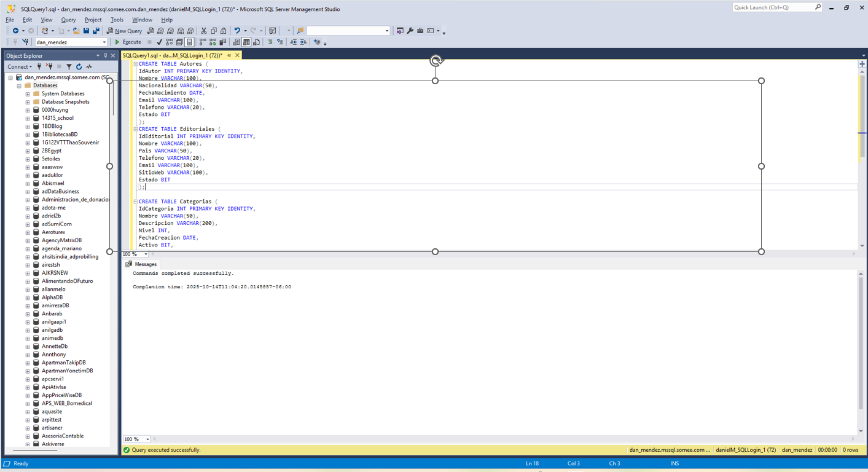Click the Object Explorer filter icon
The width and height of the screenshot is (868, 472).
pos(69,66)
